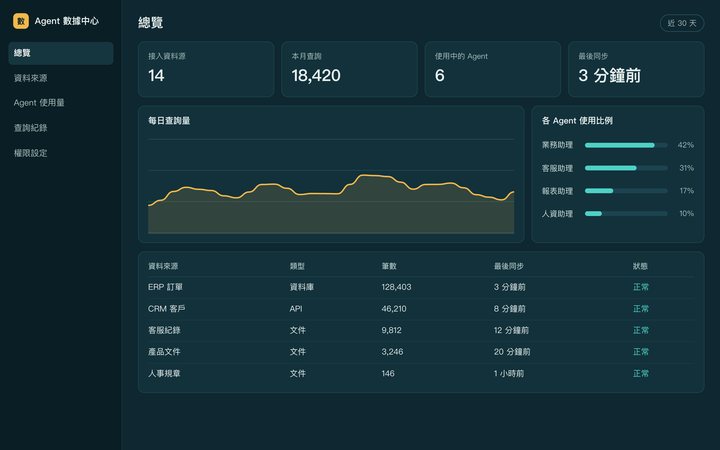Click the yellow 數 app logo icon
The width and height of the screenshot is (720, 450).
coord(21,21)
